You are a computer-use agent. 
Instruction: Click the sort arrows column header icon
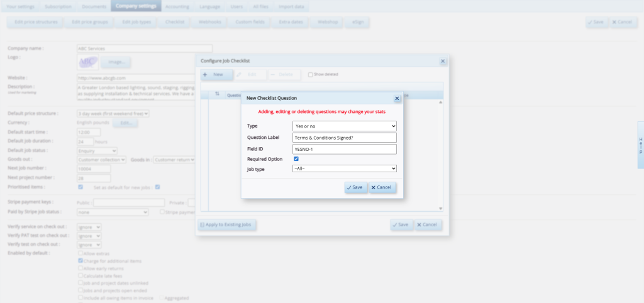click(217, 94)
